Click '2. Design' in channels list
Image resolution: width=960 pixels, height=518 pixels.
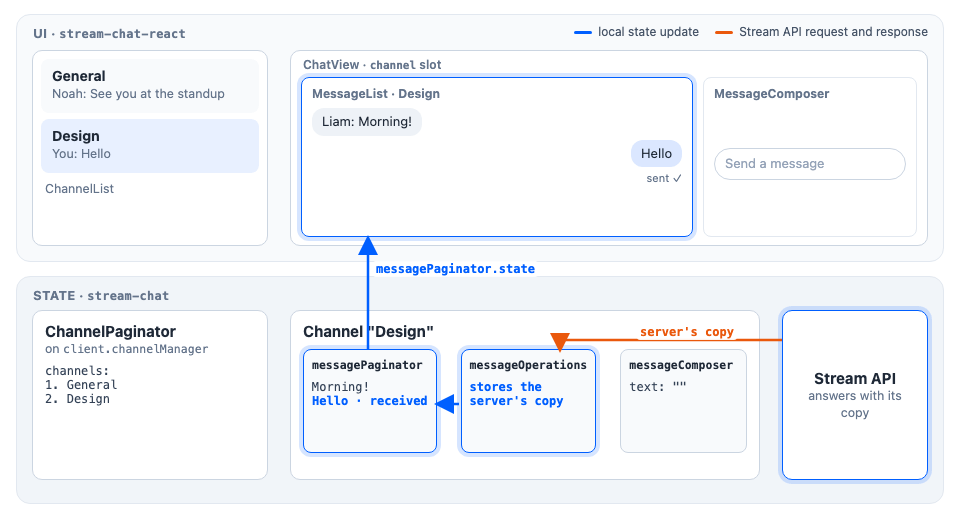77,399
